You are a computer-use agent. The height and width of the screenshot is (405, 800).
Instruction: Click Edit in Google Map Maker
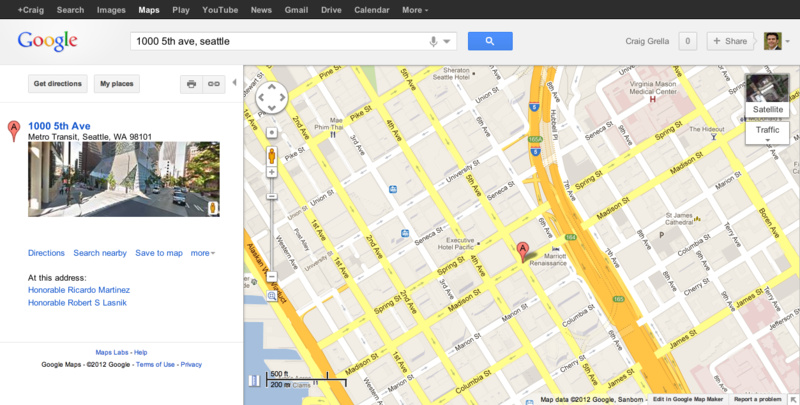[688, 399]
